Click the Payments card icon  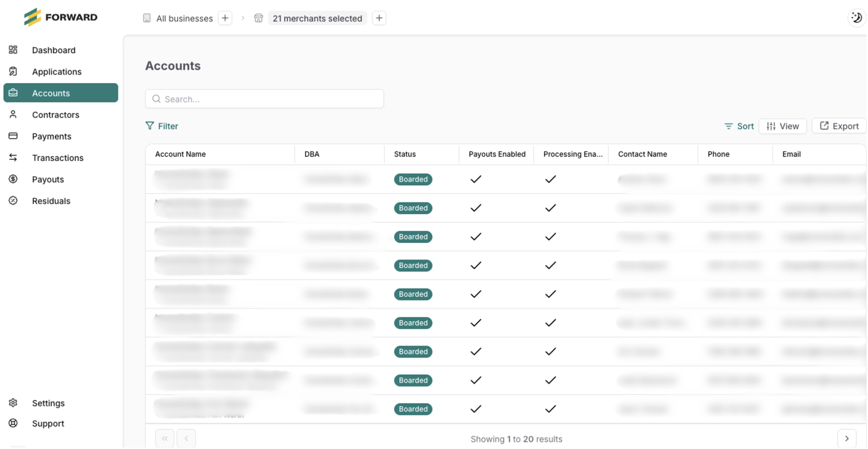(x=13, y=136)
